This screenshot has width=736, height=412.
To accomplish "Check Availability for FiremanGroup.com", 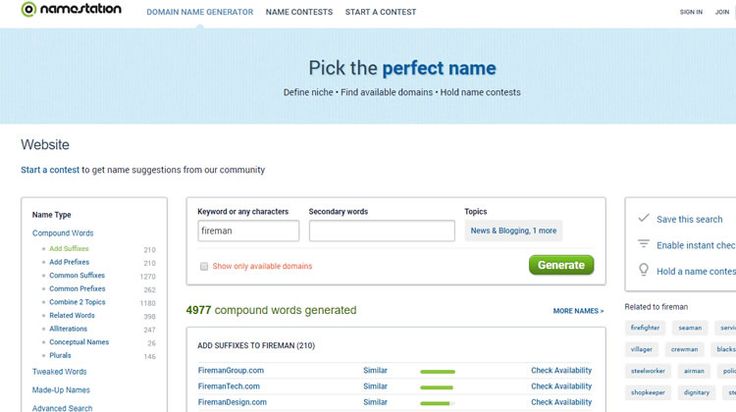I will click(x=561, y=371).
